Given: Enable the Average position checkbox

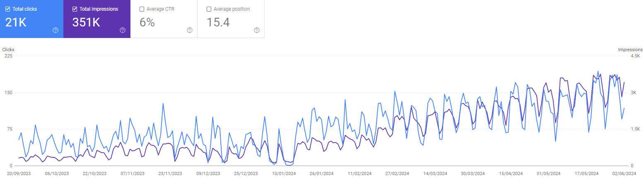Looking at the screenshot, I should pos(209,9).
